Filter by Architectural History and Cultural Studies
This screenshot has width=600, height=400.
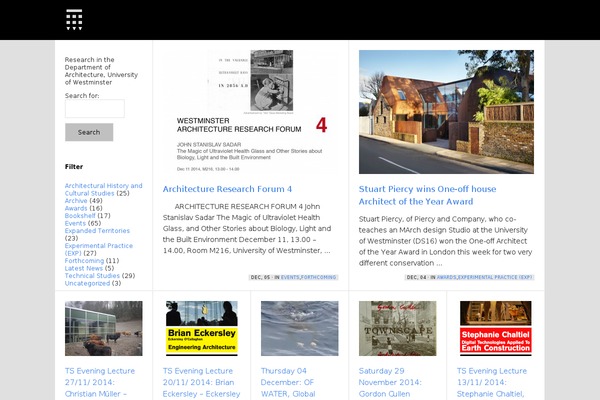pyautogui.click(x=103, y=189)
